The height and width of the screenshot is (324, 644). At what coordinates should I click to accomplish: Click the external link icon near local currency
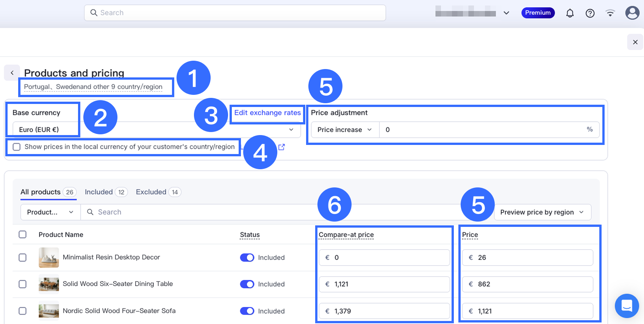point(281,147)
